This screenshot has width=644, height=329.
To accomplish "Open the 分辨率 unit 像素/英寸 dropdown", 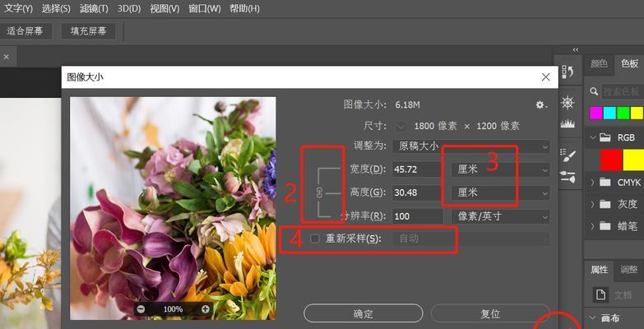I will [x=501, y=216].
